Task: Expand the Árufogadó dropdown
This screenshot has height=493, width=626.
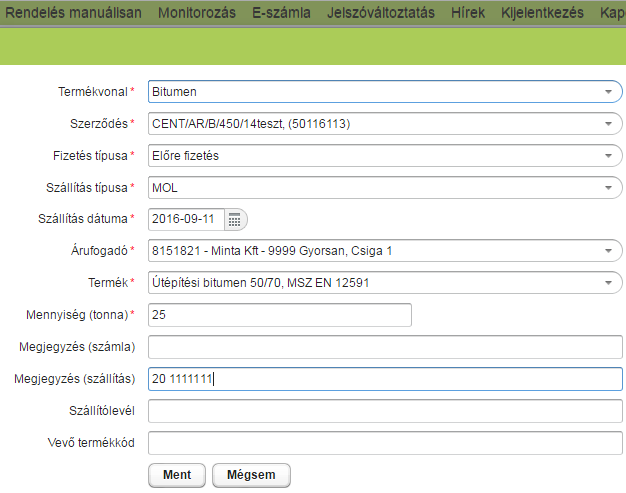Action: (385, 251)
